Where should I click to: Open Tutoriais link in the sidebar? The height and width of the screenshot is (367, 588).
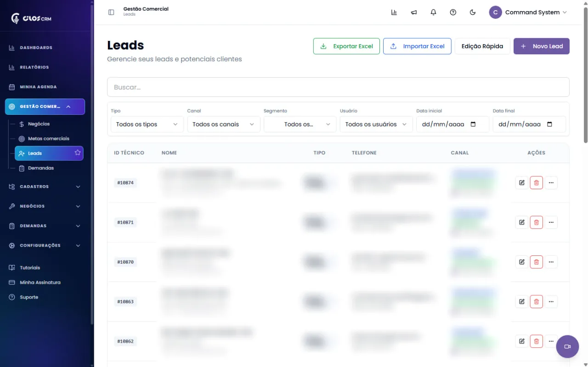pos(30,267)
